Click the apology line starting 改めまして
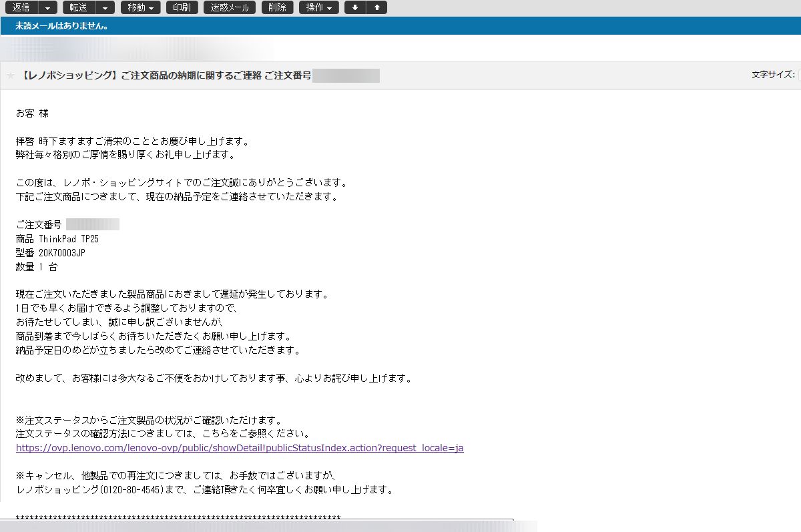 click(214, 378)
